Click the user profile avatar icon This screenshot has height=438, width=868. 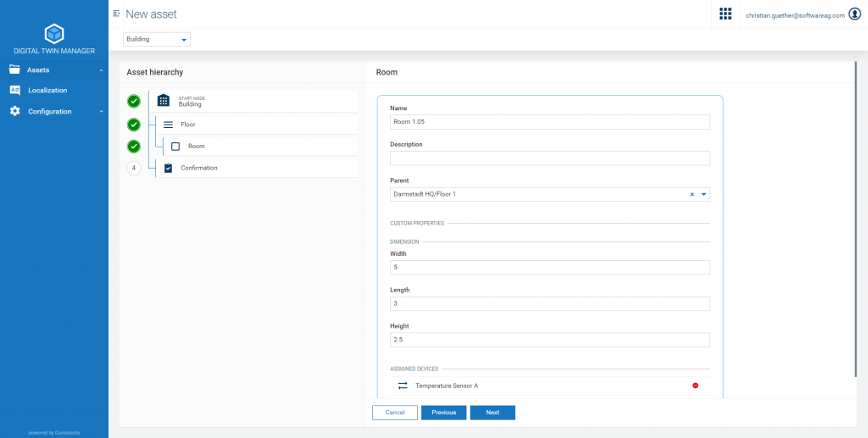[x=854, y=14]
